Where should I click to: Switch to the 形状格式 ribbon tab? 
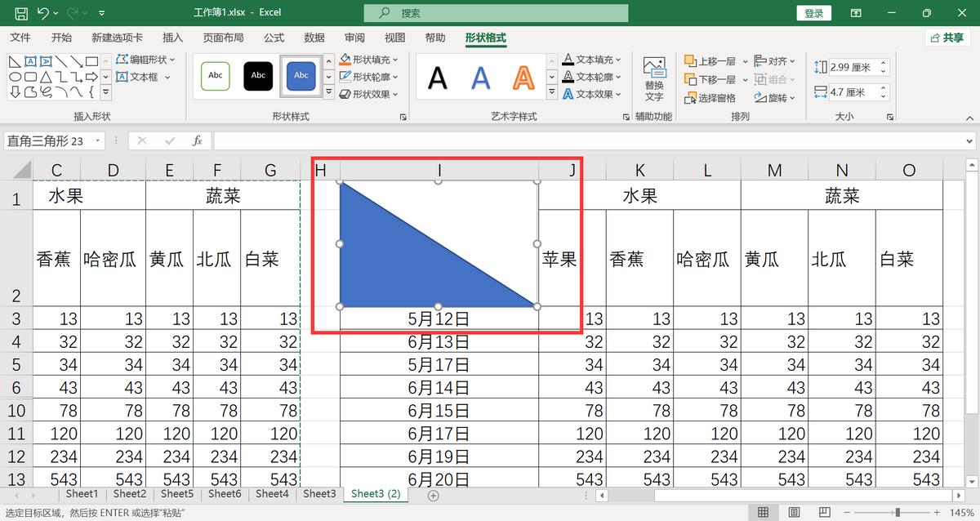pos(486,37)
